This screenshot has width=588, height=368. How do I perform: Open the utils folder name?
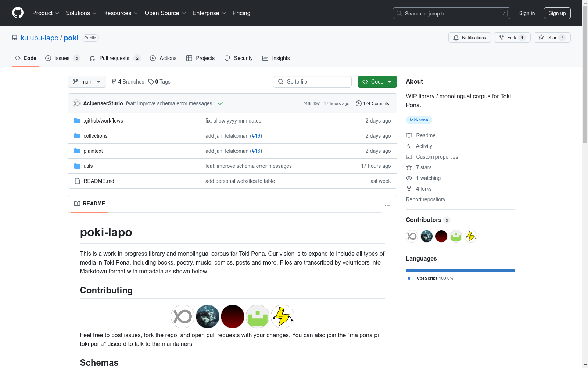[88, 166]
